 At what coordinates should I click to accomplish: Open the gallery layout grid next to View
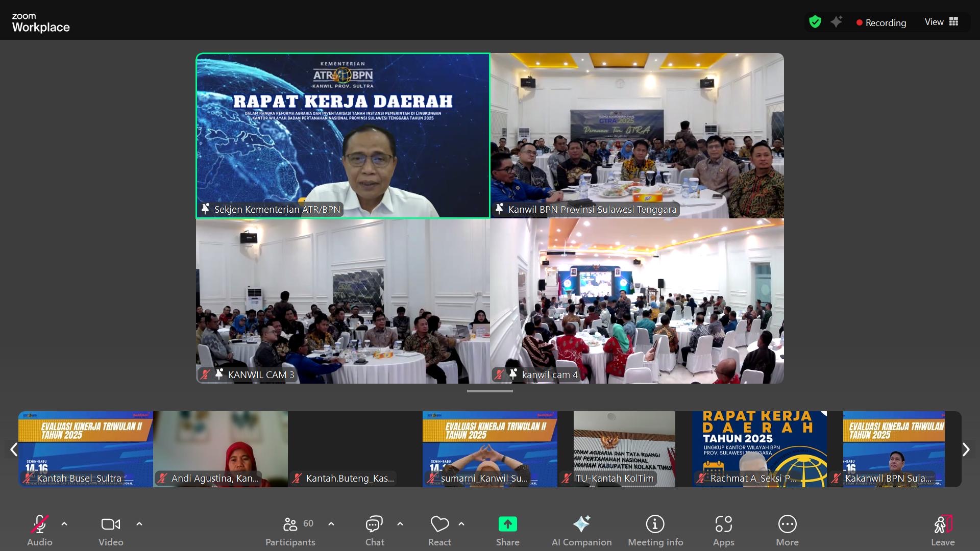[x=955, y=22]
